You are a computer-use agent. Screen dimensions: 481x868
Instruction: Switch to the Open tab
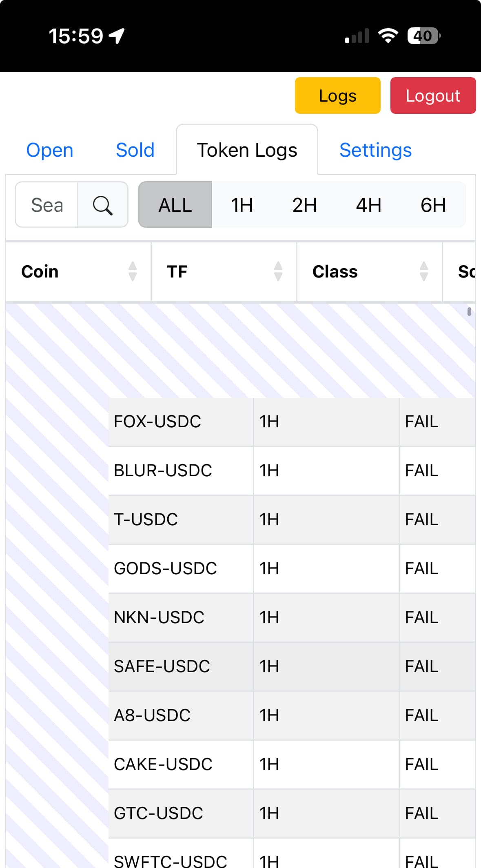(50, 150)
